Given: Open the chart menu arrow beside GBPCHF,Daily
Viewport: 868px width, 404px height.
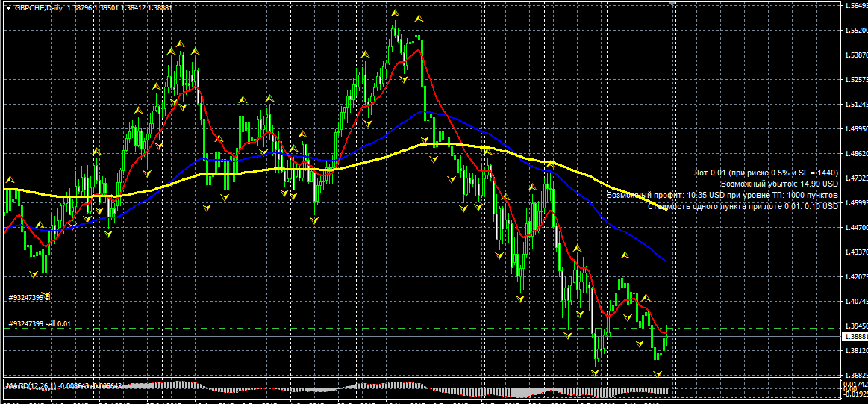Looking at the screenshot, I should point(7,7).
